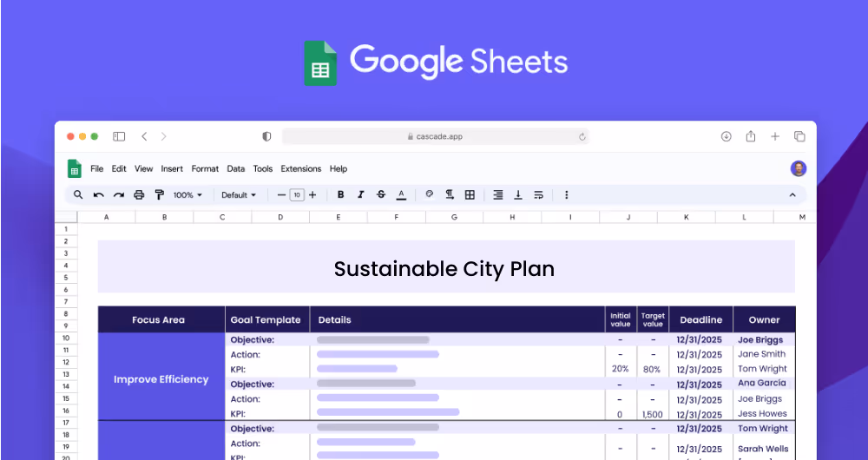Select the Ana Garcia owner cell
Image resolution: width=868 pixels, height=460 pixels.
764,383
